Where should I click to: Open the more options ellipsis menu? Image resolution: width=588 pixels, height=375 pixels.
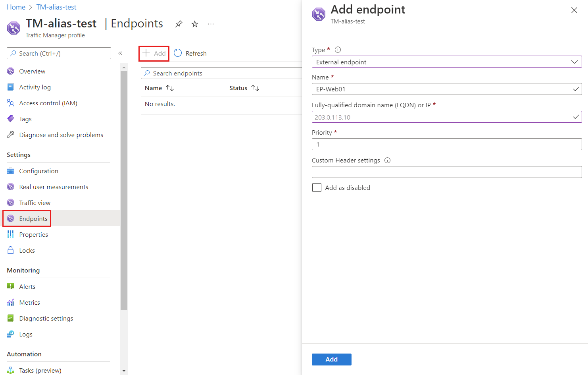(x=211, y=24)
